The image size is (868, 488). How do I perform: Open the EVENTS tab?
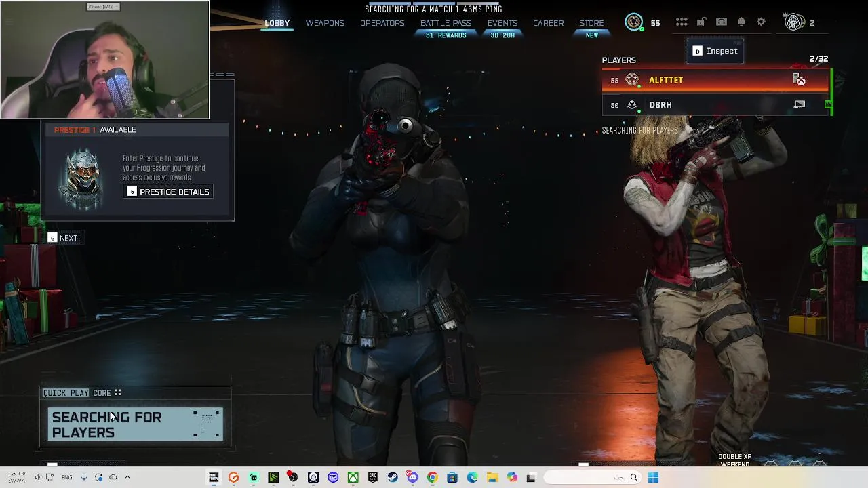click(502, 23)
